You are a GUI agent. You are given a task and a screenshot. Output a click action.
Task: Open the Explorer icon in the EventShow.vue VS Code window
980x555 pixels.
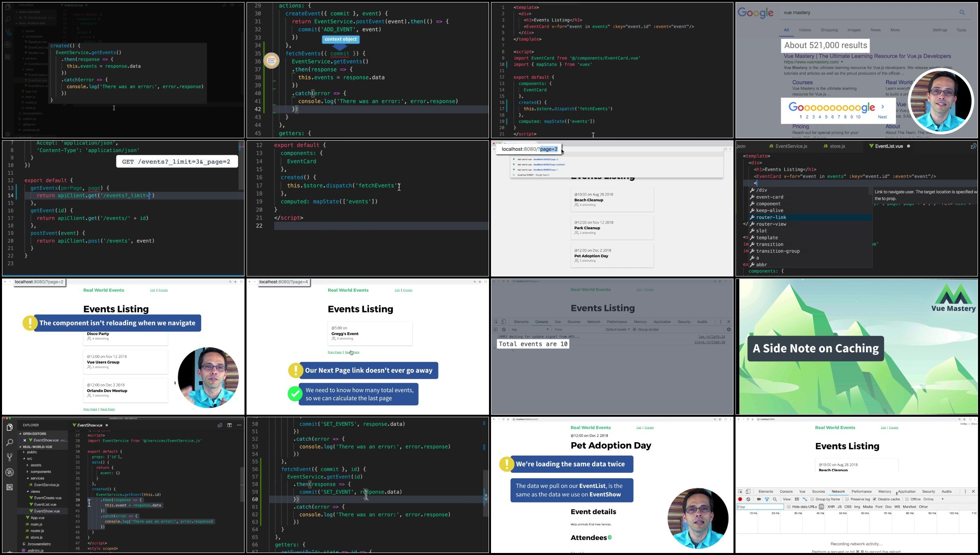(x=9, y=427)
